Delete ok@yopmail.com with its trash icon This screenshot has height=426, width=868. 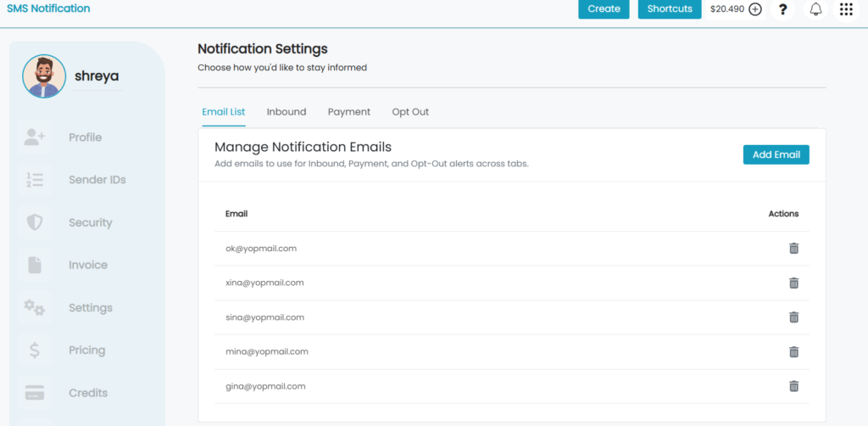click(793, 248)
